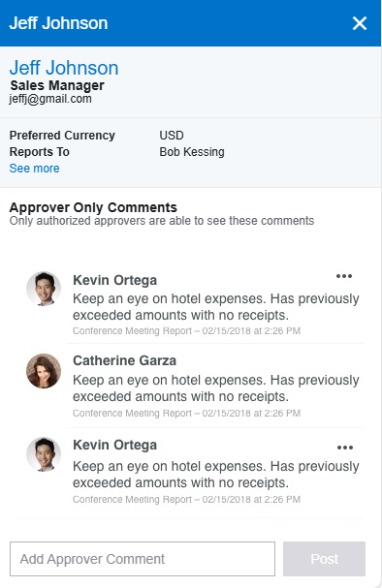Select the jeffj@gmail.com email address
The height and width of the screenshot is (588, 382).
click(x=50, y=99)
